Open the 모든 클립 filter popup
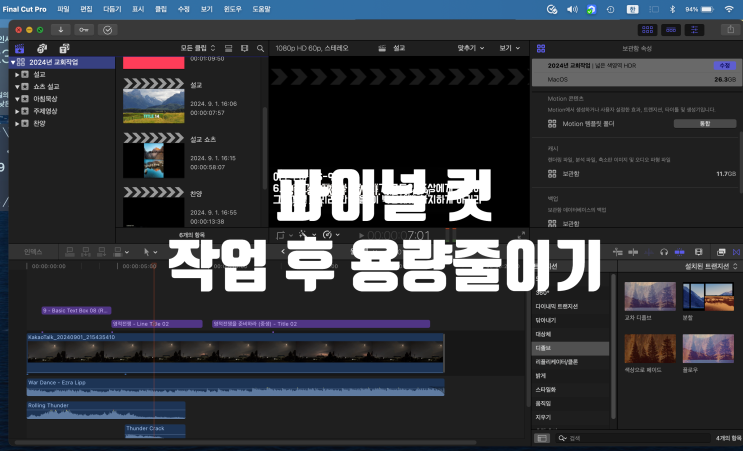Screen dimensions: 743x451 click(198, 48)
